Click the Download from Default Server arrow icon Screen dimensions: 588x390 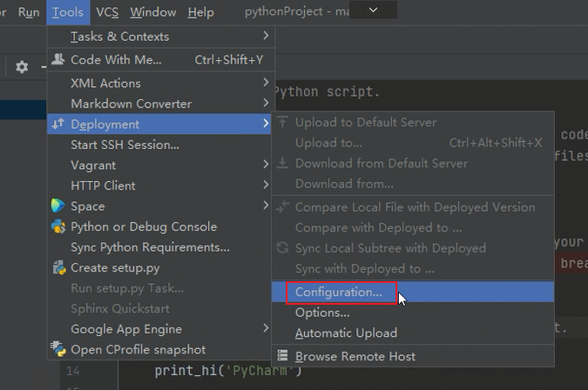pos(283,163)
